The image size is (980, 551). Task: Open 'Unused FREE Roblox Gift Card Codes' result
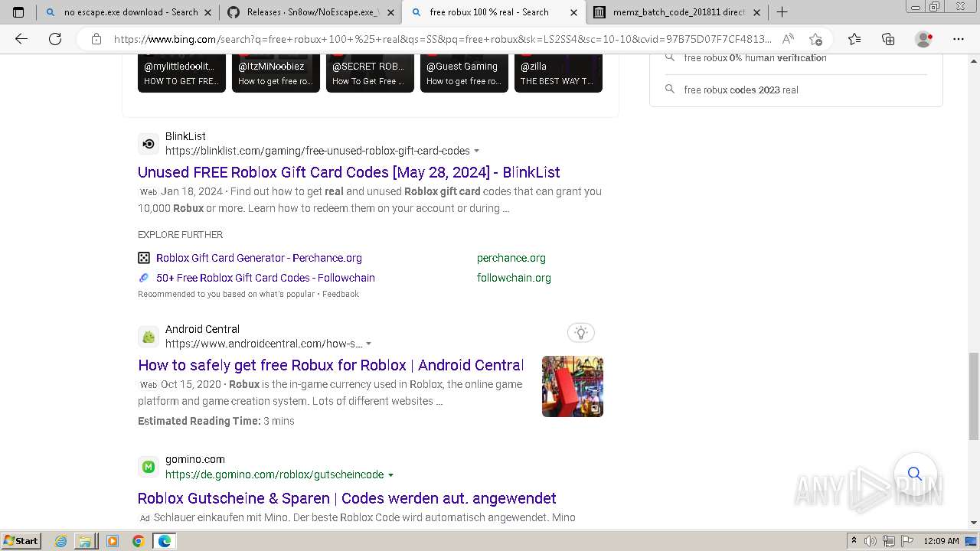(x=349, y=172)
